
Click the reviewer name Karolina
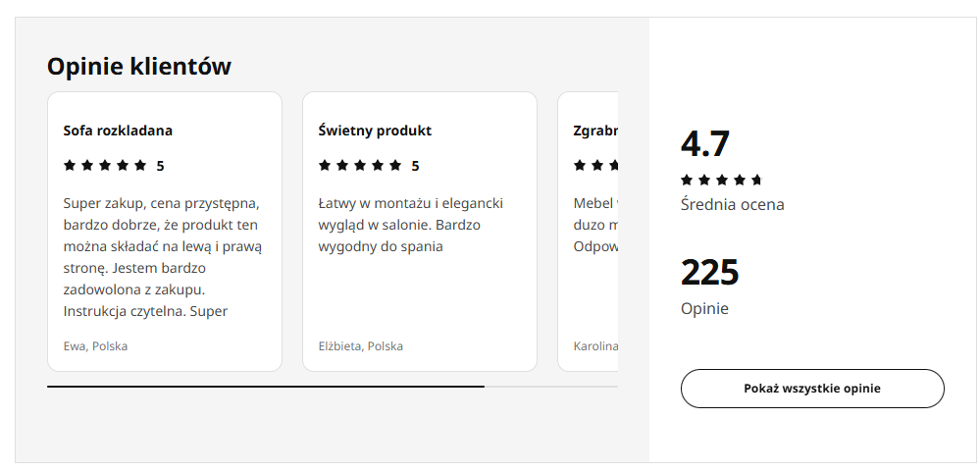pos(595,346)
